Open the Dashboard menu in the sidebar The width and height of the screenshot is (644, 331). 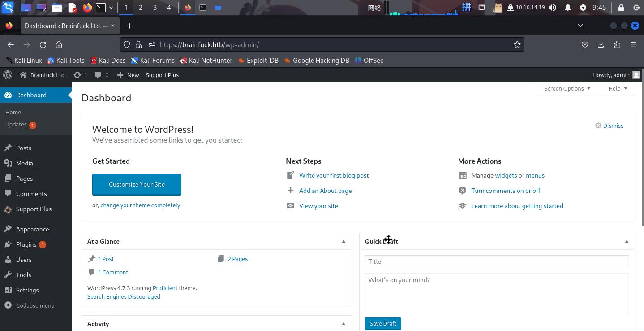point(36,95)
